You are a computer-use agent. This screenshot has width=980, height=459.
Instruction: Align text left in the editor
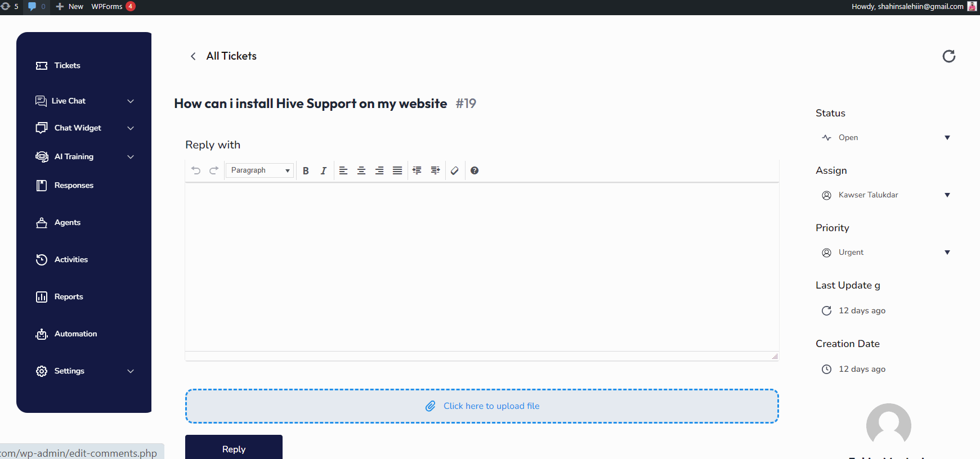[x=343, y=170]
